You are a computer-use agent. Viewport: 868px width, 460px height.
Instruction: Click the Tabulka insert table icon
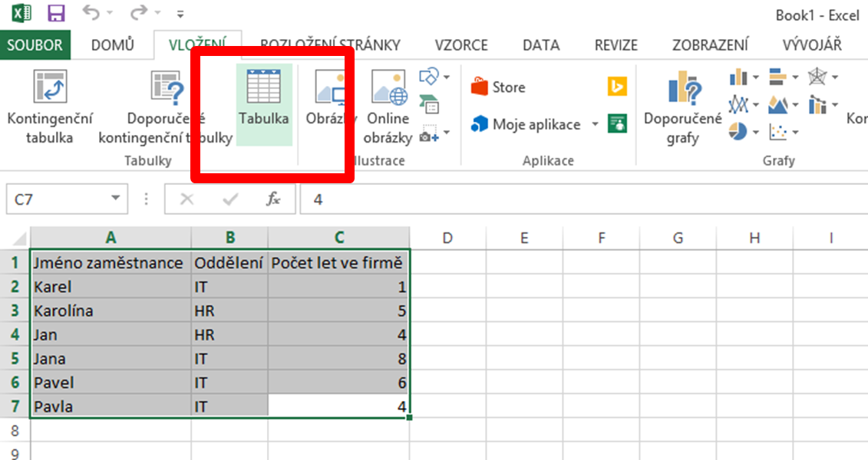tap(263, 104)
